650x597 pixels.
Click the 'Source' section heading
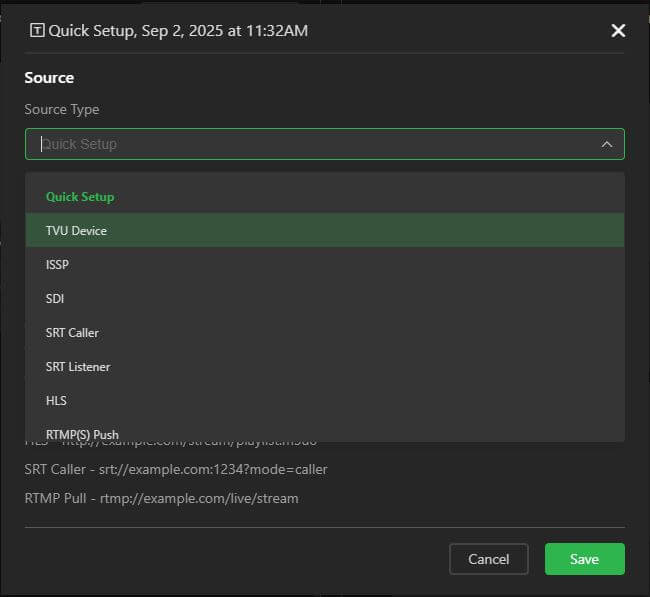(49, 78)
